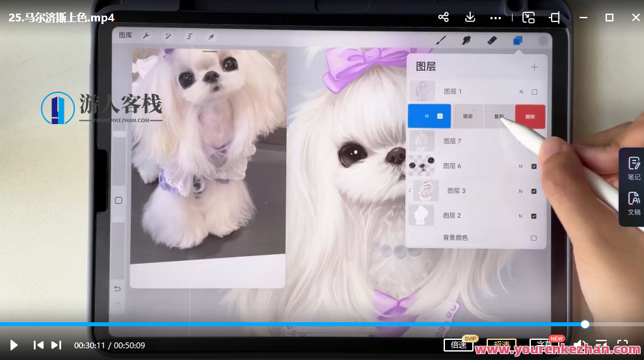Screen dimensions: 644x360
Task: Share the video using share icon
Action: [443, 18]
